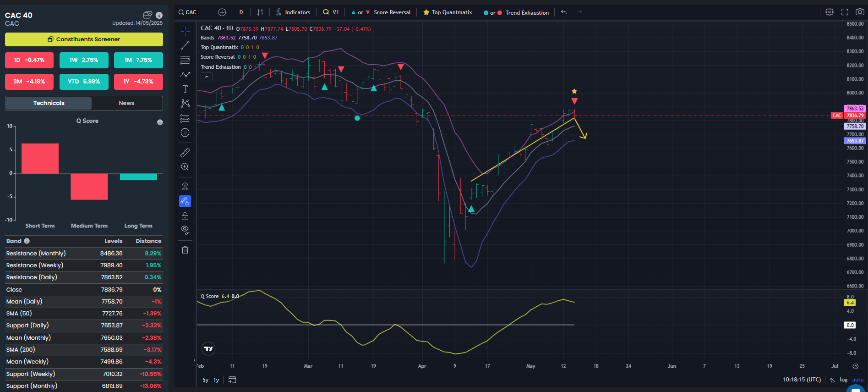
Task: Open the D time interval dropdown
Action: click(241, 12)
